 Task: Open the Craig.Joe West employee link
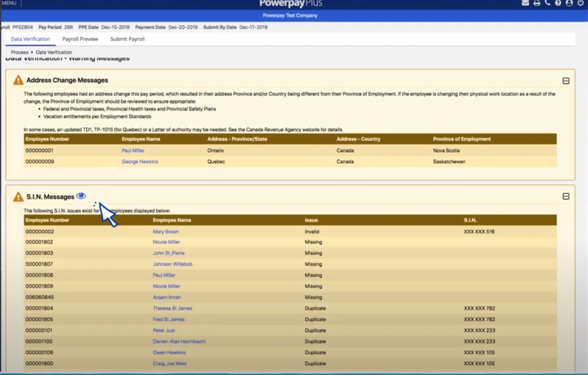point(169,363)
